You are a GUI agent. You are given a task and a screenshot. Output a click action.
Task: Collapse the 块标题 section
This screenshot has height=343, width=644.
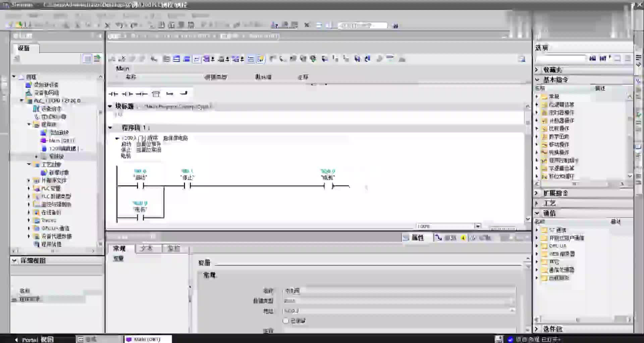point(110,106)
